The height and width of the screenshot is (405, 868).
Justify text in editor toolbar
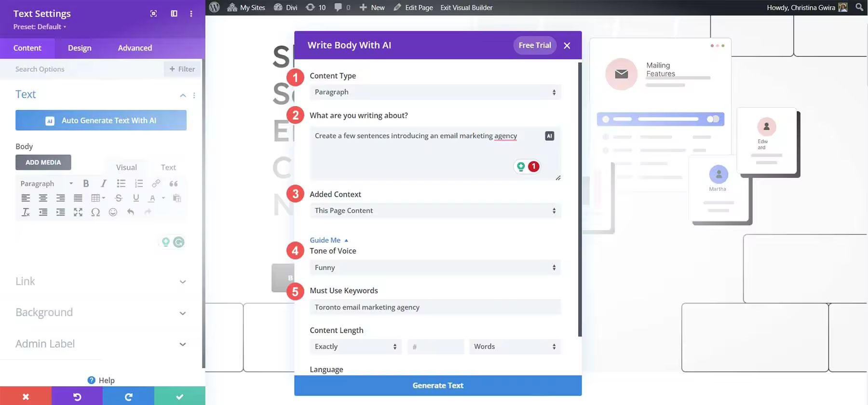78,198
